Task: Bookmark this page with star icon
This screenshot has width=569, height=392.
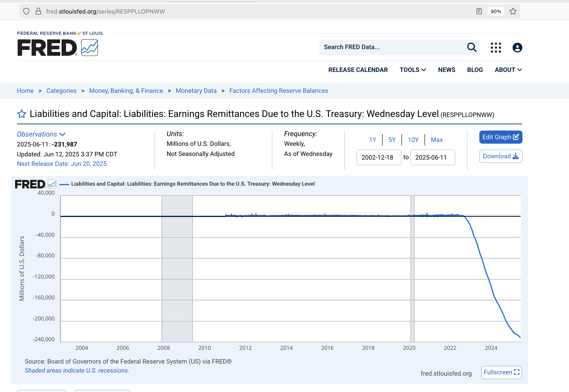Action: point(513,11)
